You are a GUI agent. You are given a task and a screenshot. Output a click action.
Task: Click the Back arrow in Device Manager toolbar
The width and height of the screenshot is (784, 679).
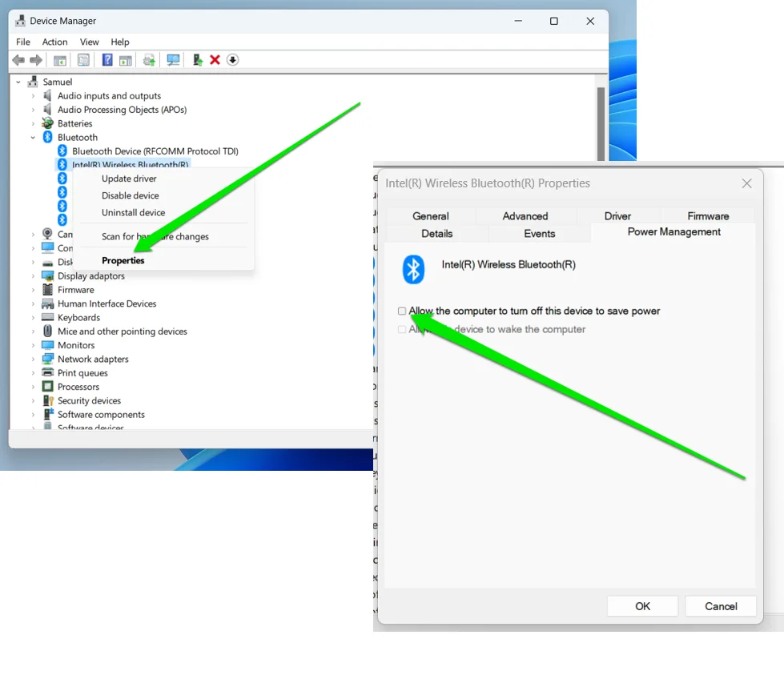coord(18,61)
